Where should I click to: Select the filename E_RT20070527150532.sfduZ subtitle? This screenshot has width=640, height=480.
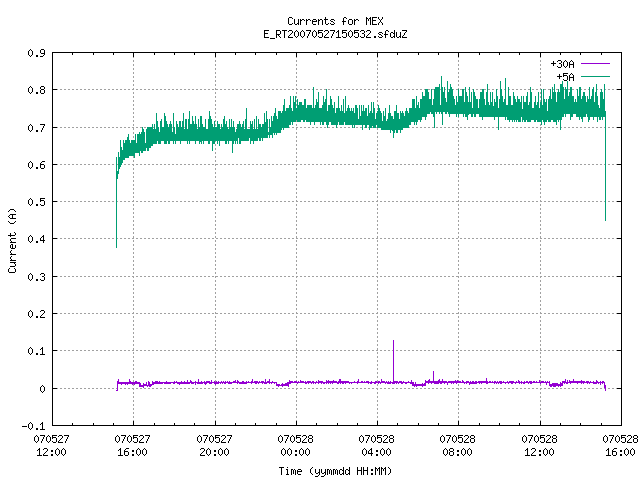coord(335,34)
